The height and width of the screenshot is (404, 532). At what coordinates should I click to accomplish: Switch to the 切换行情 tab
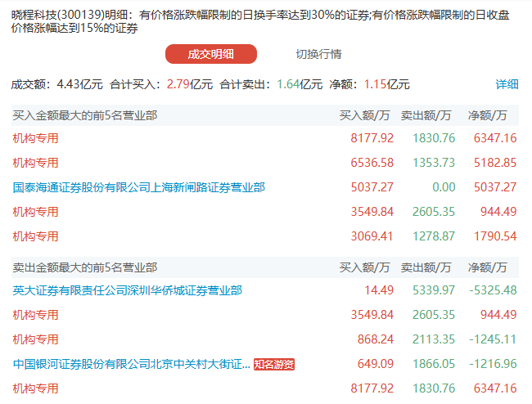(318, 54)
